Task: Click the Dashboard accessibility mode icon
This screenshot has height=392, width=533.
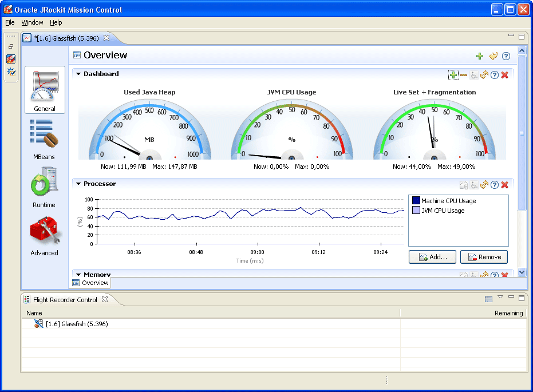Action: pyautogui.click(x=474, y=75)
